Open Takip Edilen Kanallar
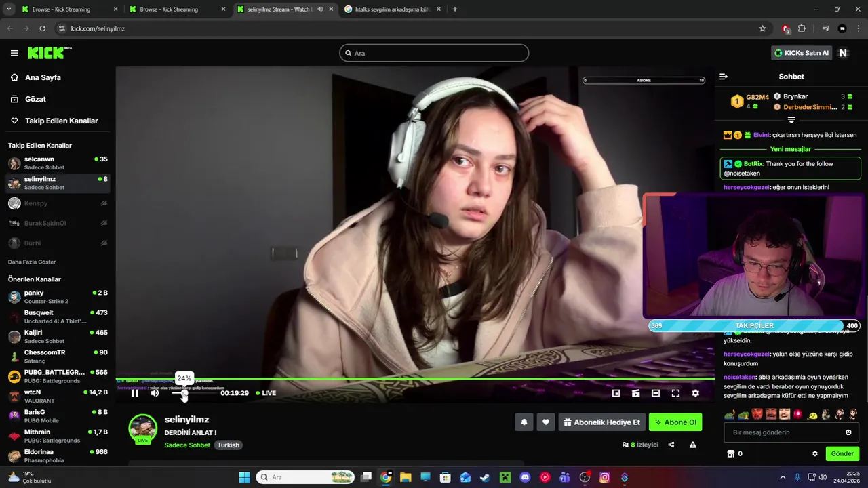 (x=61, y=121)
